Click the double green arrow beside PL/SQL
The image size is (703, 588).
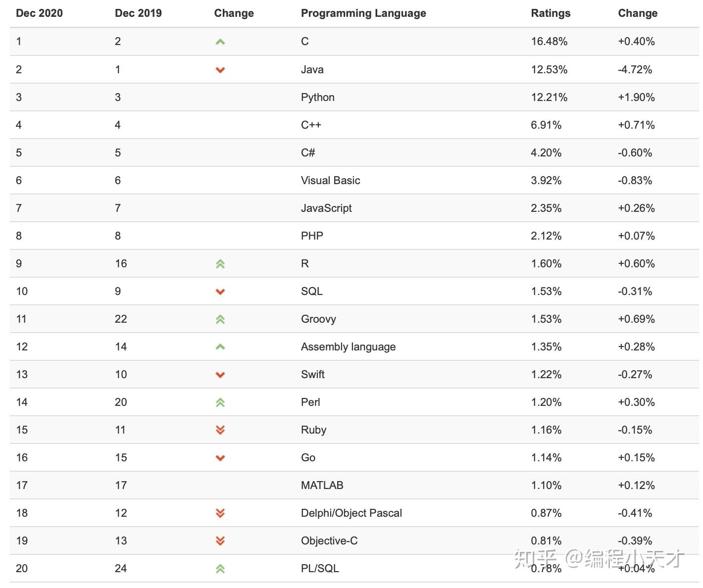220,569
